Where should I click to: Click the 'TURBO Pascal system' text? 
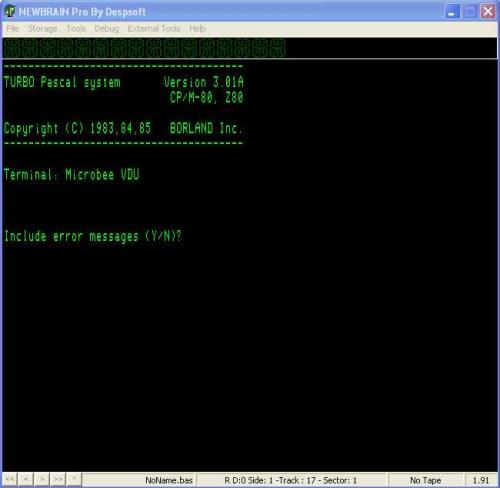point(62,82)
